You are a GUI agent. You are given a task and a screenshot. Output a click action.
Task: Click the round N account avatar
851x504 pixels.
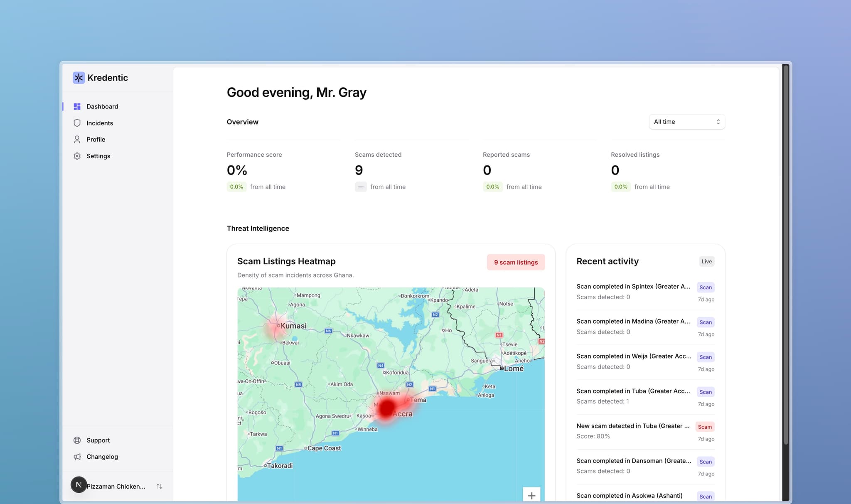79,485
